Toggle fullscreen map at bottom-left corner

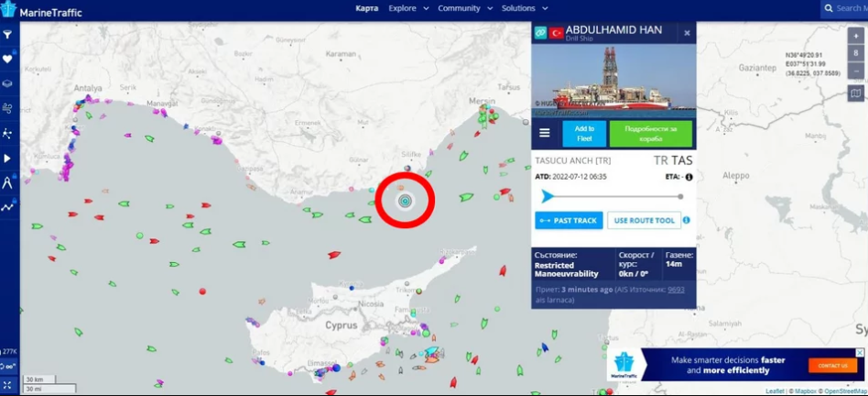tap(7, 385)
